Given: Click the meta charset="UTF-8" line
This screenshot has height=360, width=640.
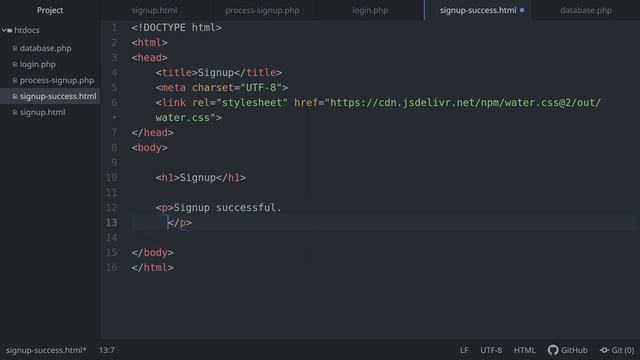Looking at the screenshot, I should click(222, 88).
